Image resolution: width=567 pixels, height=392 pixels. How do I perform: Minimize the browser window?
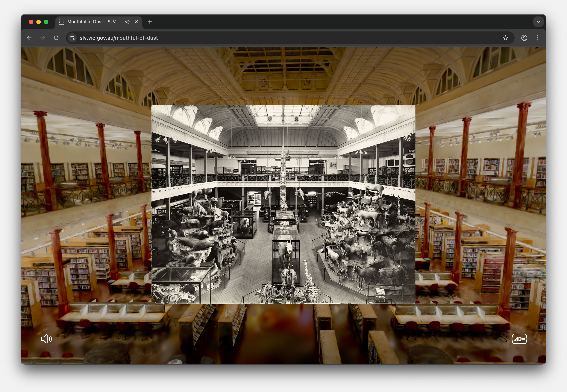click(39, 22)
